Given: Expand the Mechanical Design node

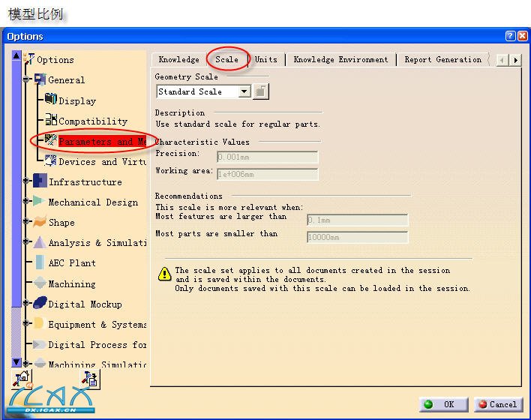Looking at the screenshot, I should click(25, 201).
